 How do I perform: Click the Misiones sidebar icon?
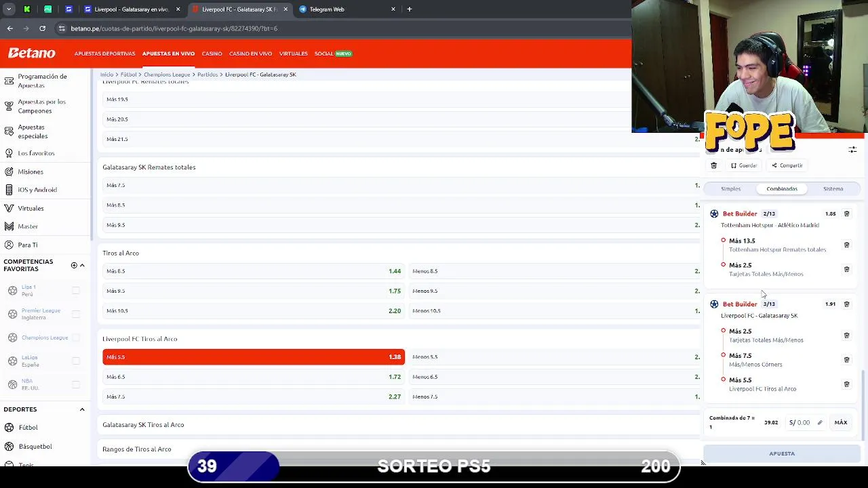(9, 171)
